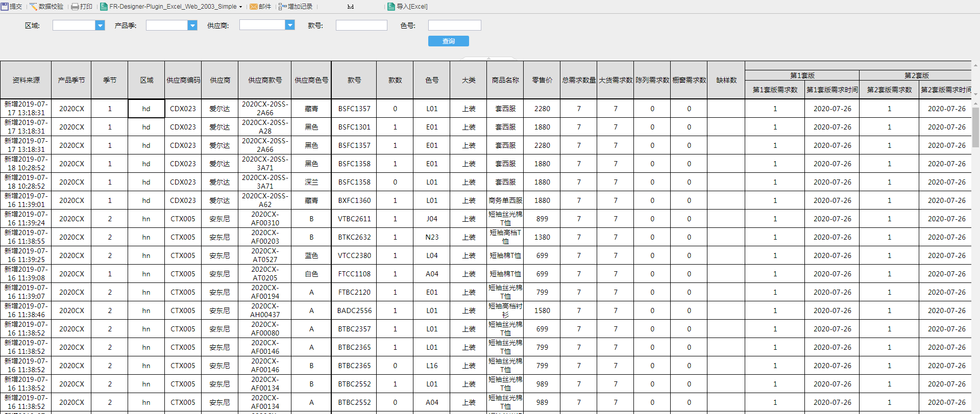Click style number cell VTCC2380
The width and height of the screenshot is (980, 414).
tap(354, 255)
